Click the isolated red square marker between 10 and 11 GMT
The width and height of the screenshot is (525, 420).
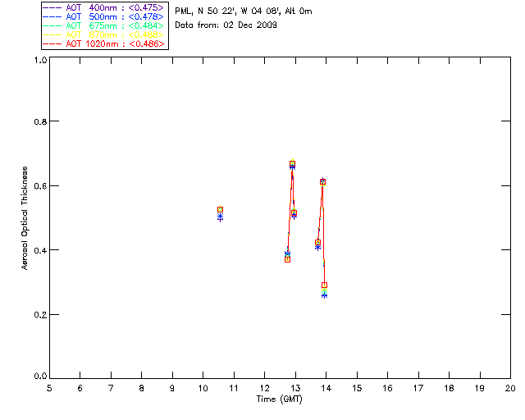tap(220, 210)
